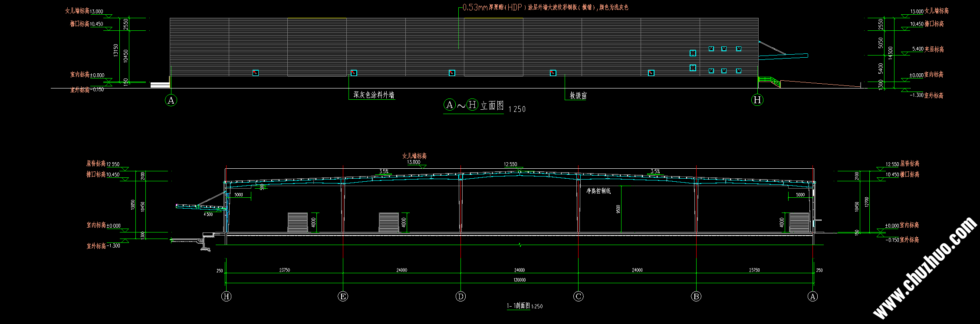Select the '净高控制线' label in section
Viewport: 980px width, 324px height.
[599, 191]
